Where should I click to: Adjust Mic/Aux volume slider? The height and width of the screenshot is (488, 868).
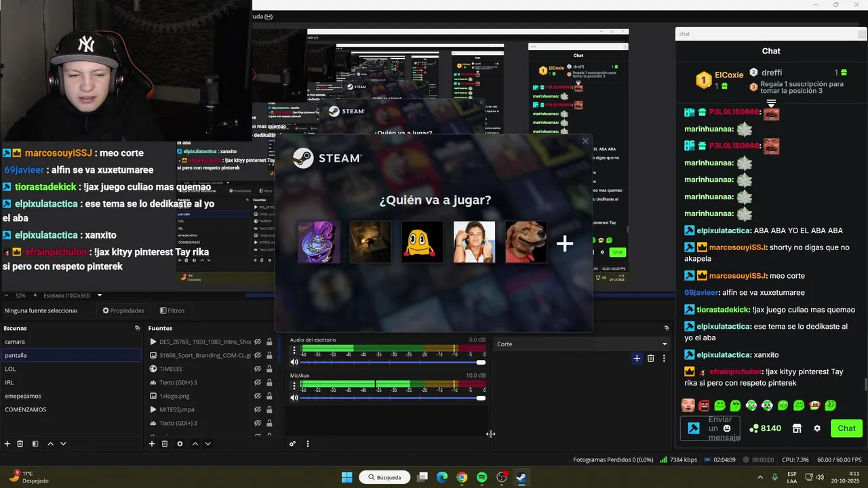coord(393,398)
